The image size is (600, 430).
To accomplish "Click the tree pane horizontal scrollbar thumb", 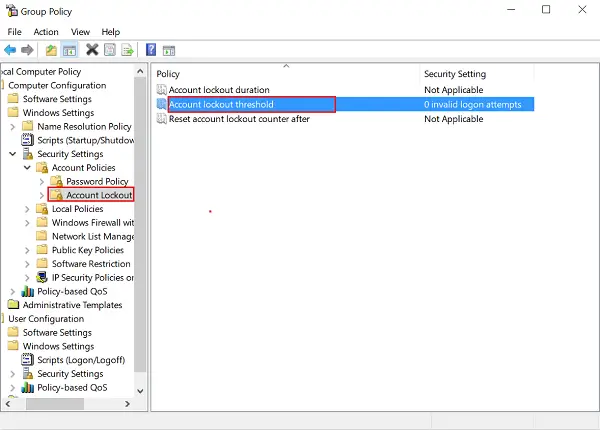I will coord(55,404).
